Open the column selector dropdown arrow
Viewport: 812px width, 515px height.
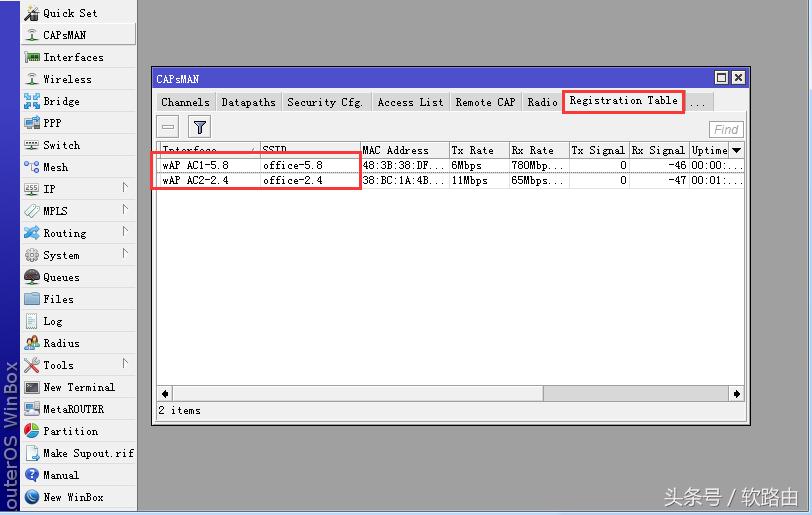click(737, 150)
